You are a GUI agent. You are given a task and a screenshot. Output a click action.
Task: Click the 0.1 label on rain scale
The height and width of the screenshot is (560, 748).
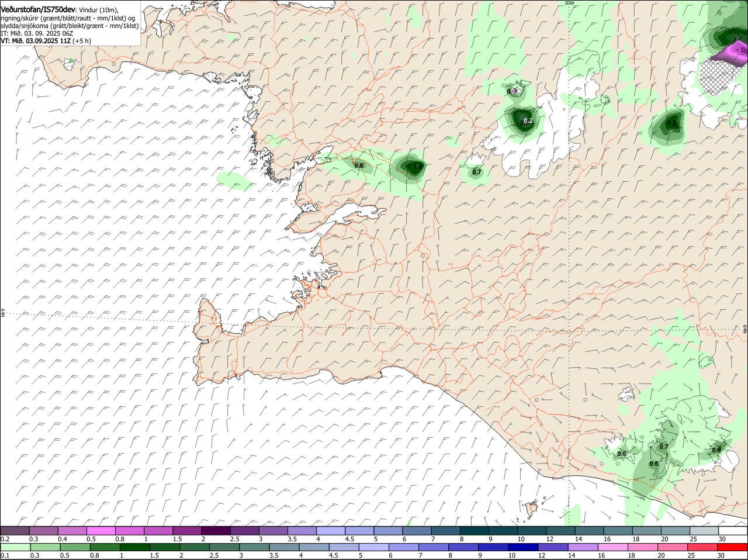pyautogui.click(x=5, y=555)
